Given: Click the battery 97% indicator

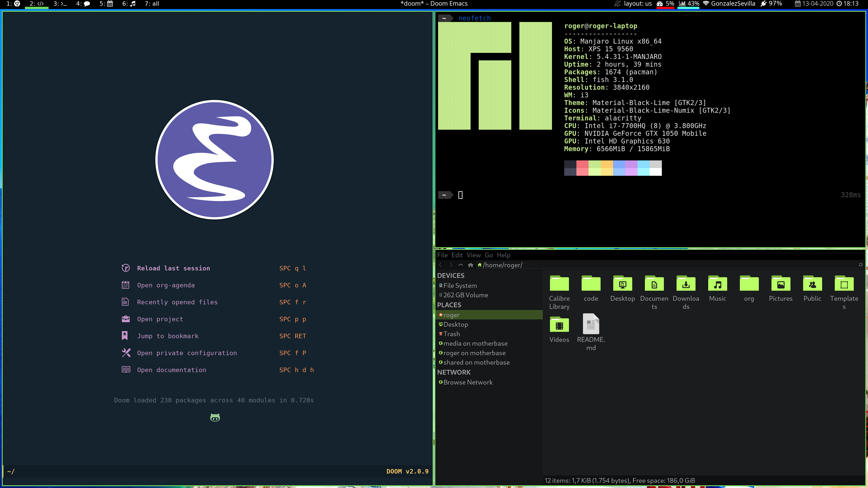Looking at the screenshot, I should click(x=771, y=4).
